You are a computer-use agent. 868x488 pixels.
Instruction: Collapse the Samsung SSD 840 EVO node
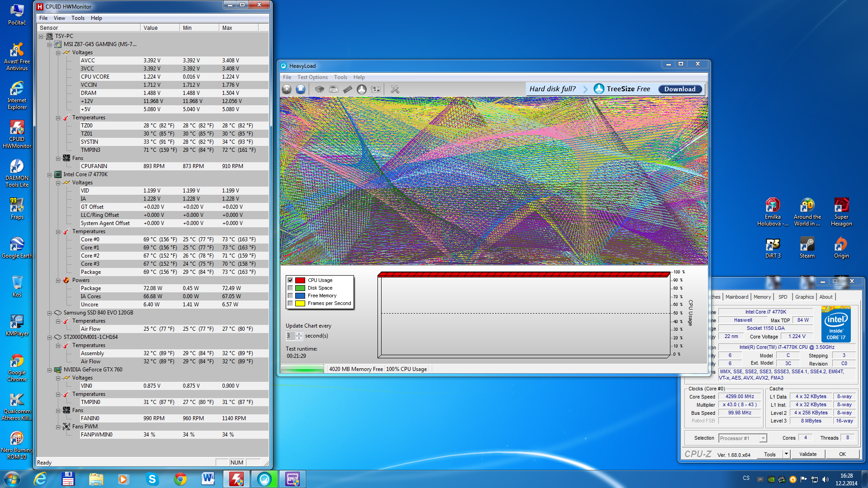(x=49, y=313)
